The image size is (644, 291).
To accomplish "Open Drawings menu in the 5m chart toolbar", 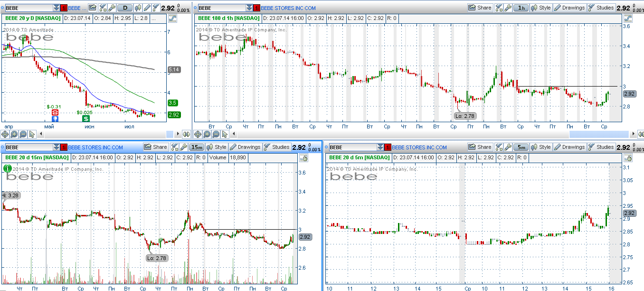I will [569, 147].
